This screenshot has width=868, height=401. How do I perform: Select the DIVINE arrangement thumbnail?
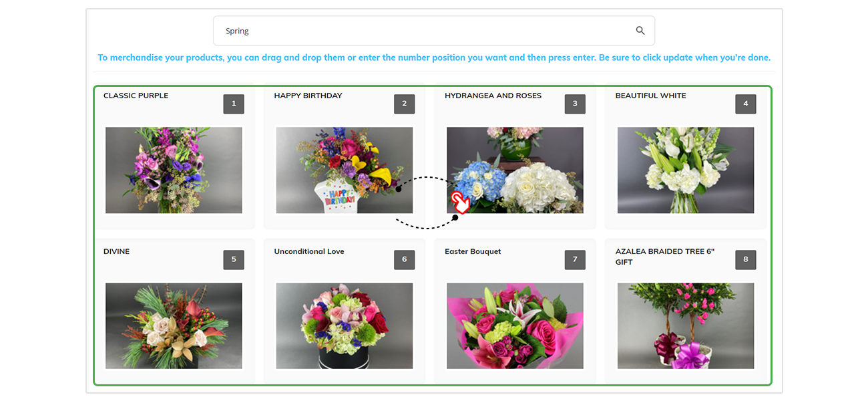coord(174,325)
